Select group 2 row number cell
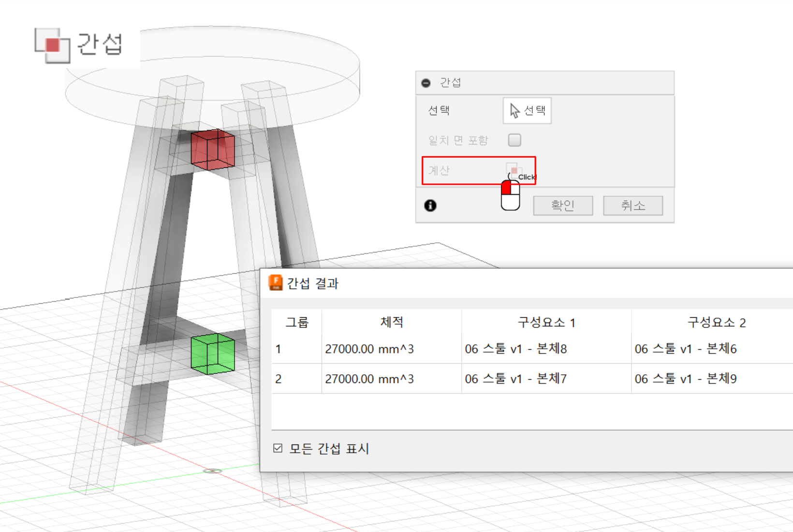793x532 pixels. [297, 379]
